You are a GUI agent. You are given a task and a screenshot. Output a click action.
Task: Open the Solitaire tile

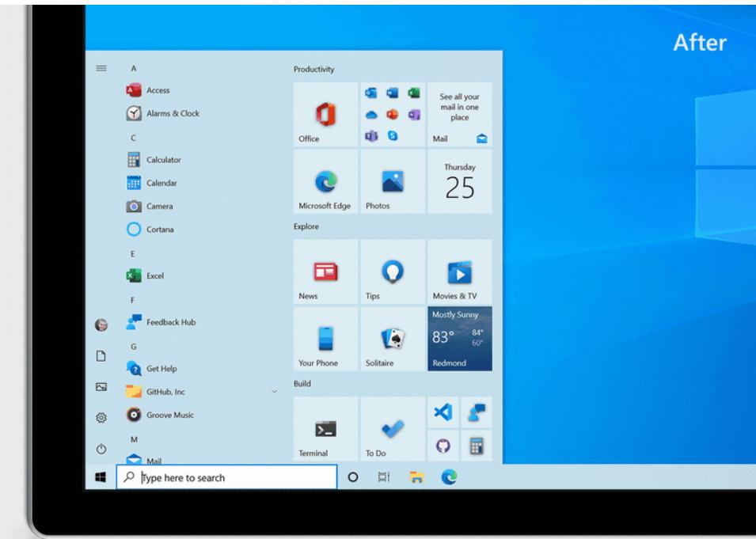393,340
